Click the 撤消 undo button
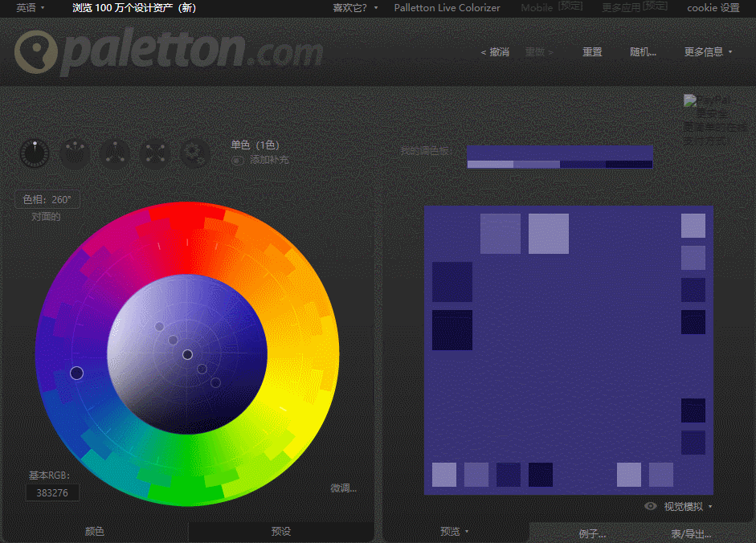 coord(495,51)
